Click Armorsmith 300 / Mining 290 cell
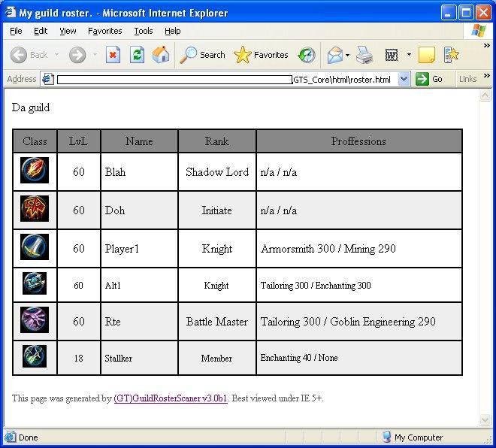The width and height of the screenshot is (496, 448). tap(358, 249)
